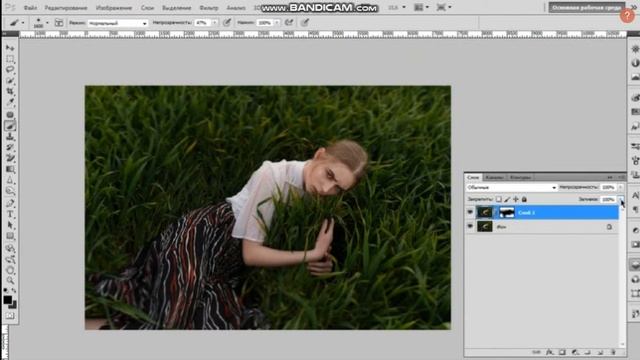
Task: Toggle lock image pixels
Action: tap(507, 199)
